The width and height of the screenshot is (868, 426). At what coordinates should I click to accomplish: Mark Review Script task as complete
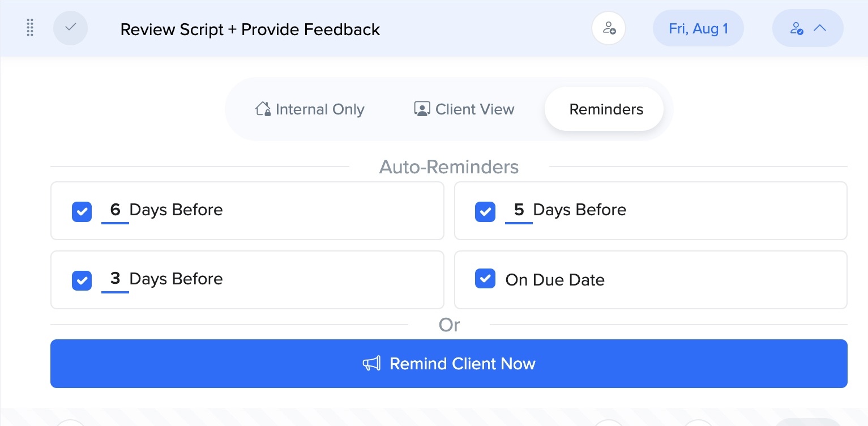tap(71, 28)
